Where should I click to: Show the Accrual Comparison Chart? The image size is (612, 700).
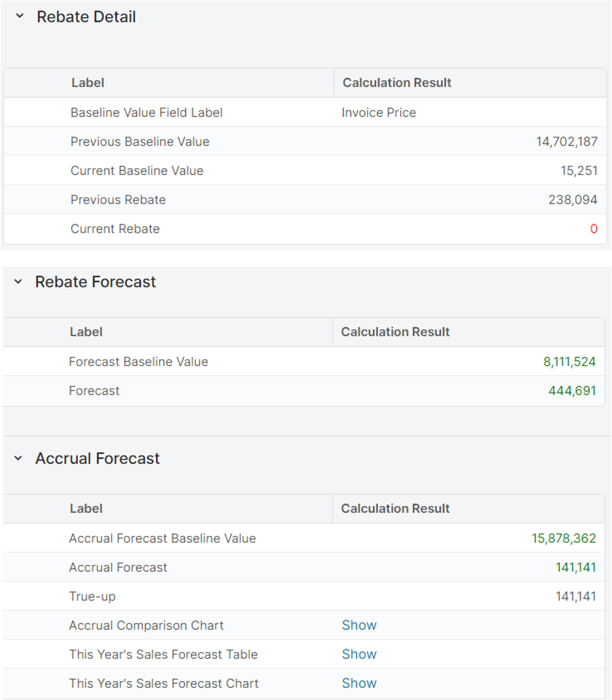coord(359,625)
